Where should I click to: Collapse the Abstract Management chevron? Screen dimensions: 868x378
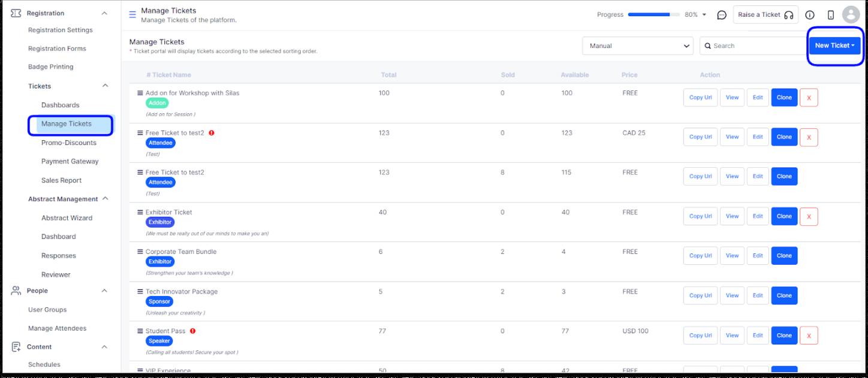(106, 198)
